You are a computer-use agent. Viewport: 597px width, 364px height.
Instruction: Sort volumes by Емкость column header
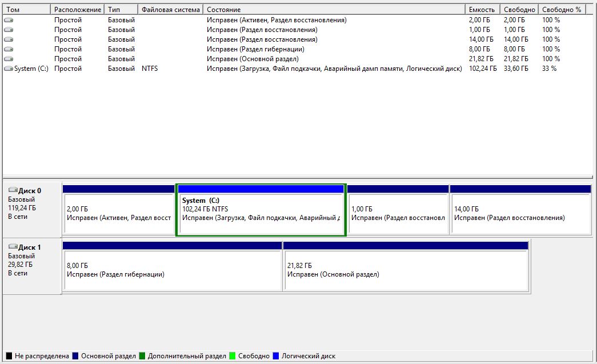point(482,10)
